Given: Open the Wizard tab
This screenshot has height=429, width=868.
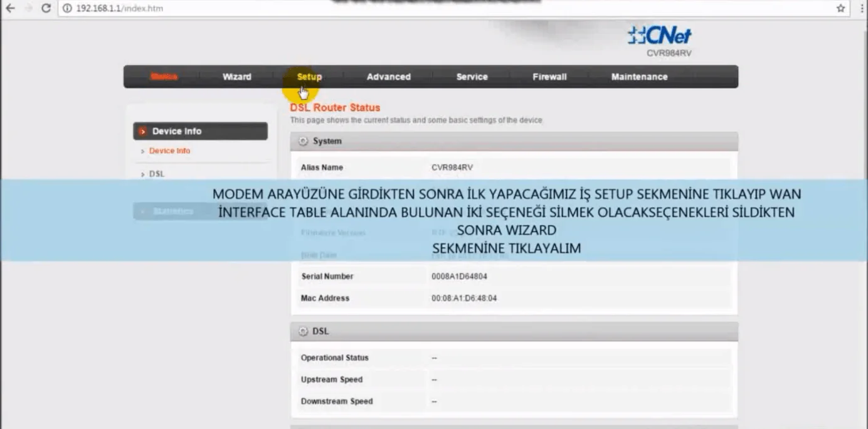Looking at the screenshot, I should (236, 77).
